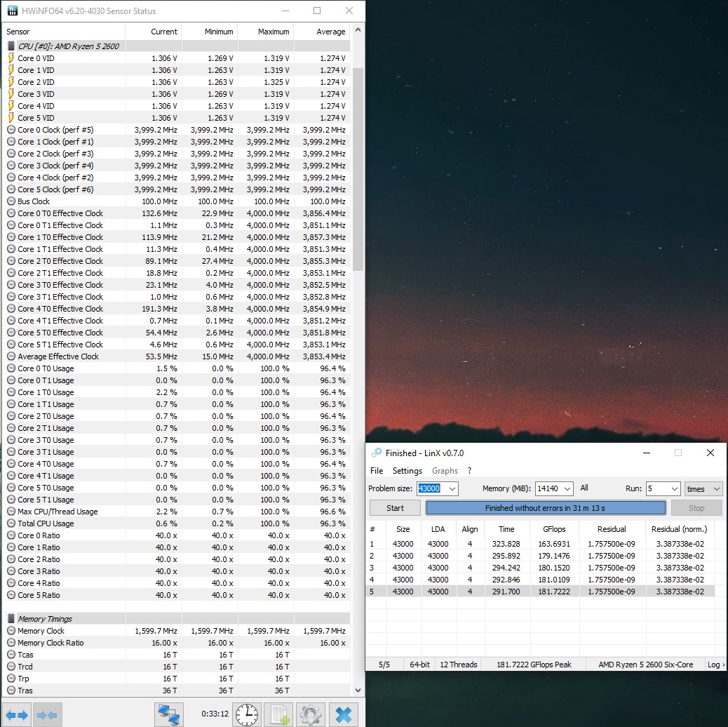This screenshot has width=728, height=727.
Task: Select the Memory Clock sensor row
Action: [177, 631]
